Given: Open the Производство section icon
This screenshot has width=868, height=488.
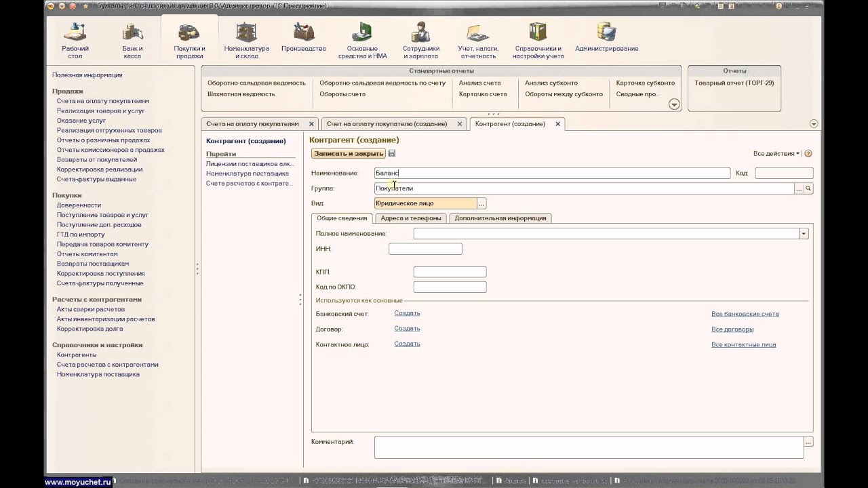Looking at the screenshot, I should click(304, 37).
